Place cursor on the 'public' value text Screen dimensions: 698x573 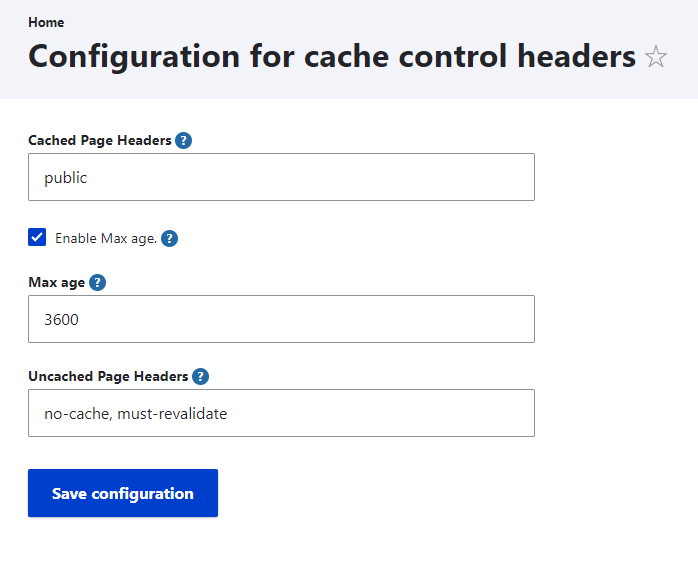pyautogui.click(x=66, y=178)
